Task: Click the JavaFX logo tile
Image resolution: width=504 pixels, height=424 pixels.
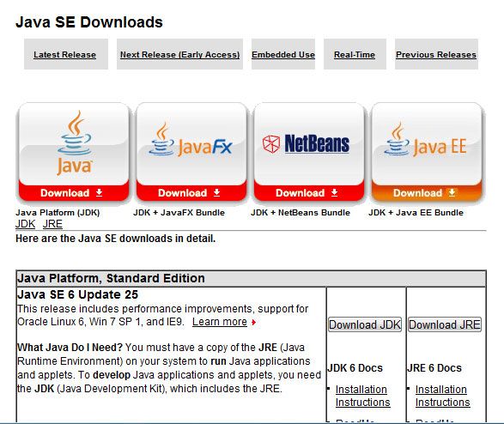Action: 191,143
